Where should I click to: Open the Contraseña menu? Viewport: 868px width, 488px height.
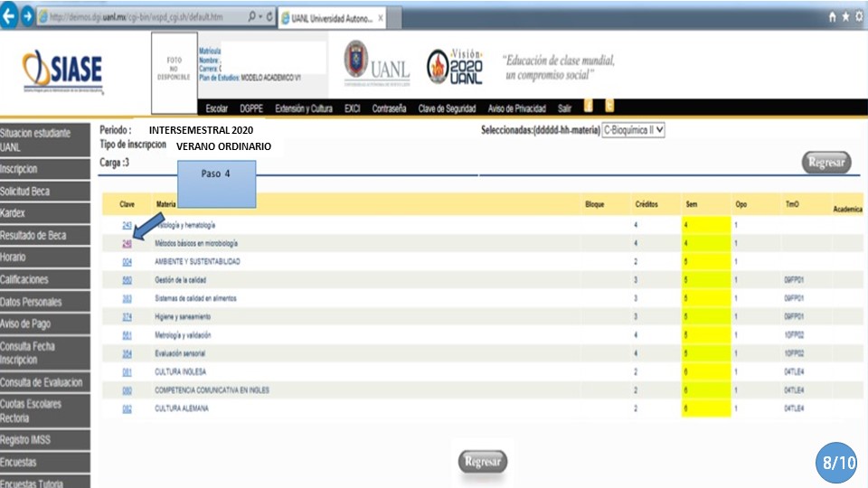[x=389, y=108]
